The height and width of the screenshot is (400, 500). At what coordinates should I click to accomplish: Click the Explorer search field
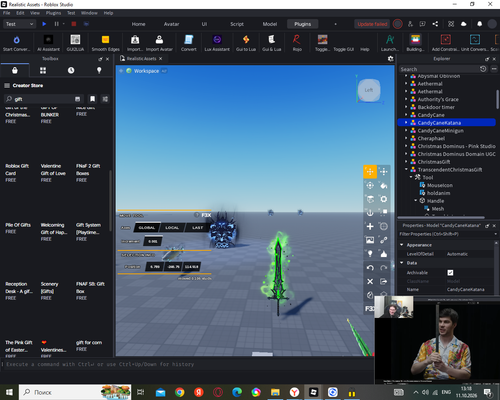(439, 69)
